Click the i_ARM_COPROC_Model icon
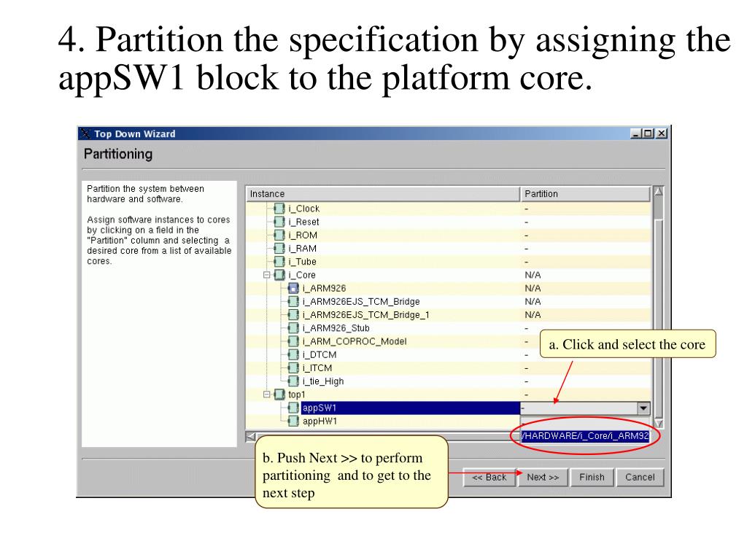 294,342
